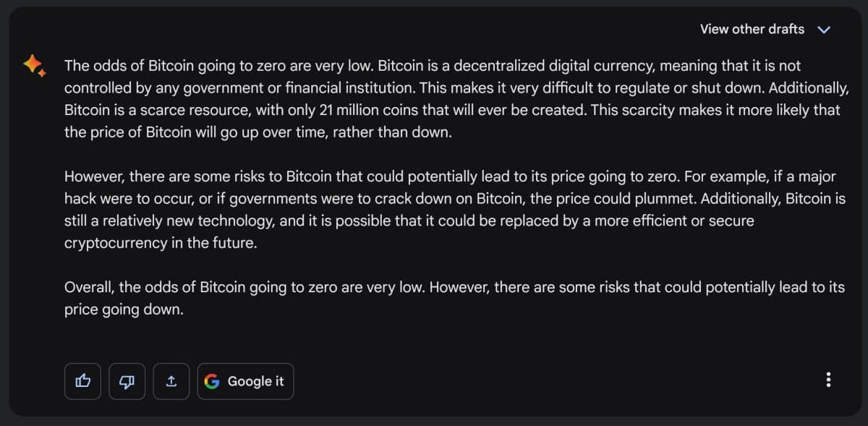Expand drafts using the chevron arrow

point(823,30)
